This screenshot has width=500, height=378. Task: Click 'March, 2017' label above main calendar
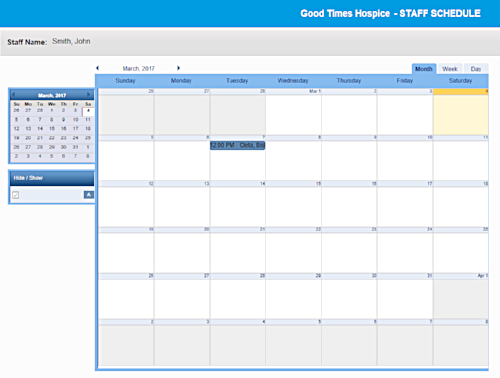(139, 68)
